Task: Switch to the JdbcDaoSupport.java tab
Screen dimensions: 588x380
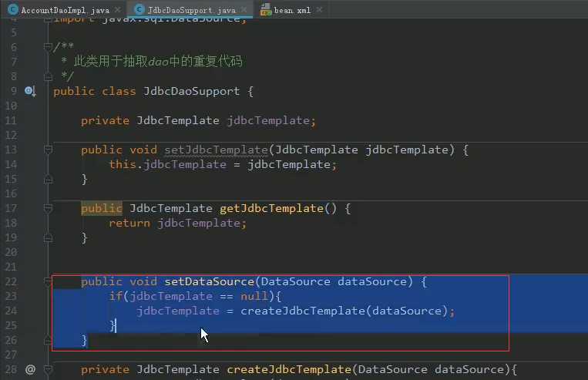Action: pyautogui.click(x=191, y=10)
